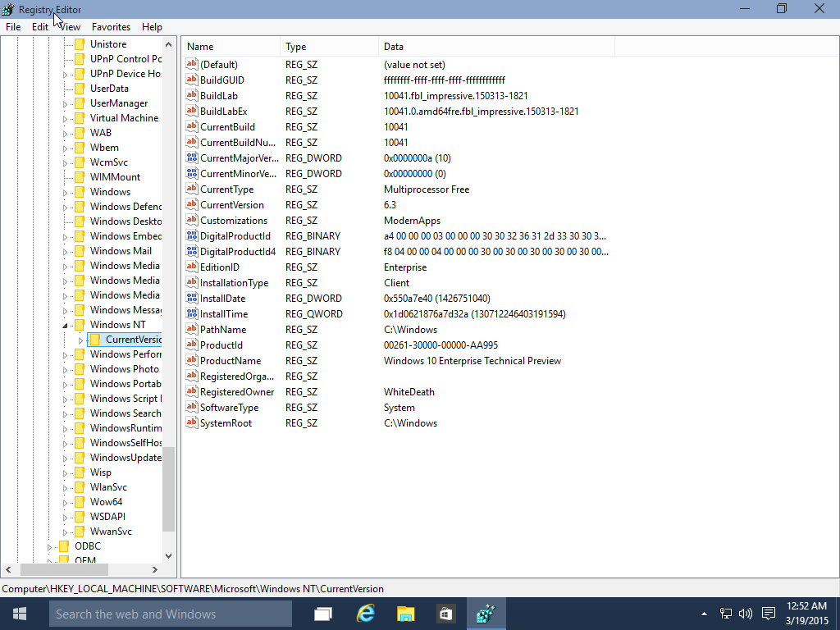Click the tree pane vertical scrollbar thumb
840x630 pixels.
click(x=168, y=489)
